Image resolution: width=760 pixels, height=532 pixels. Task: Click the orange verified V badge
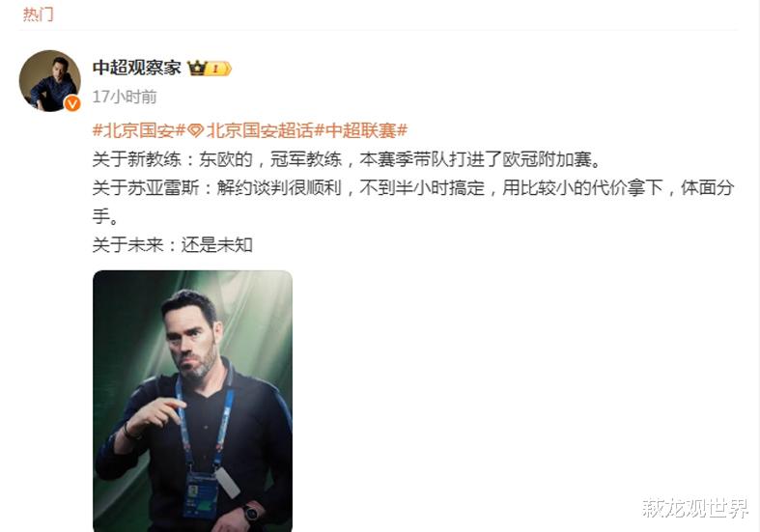click(72, 103)
